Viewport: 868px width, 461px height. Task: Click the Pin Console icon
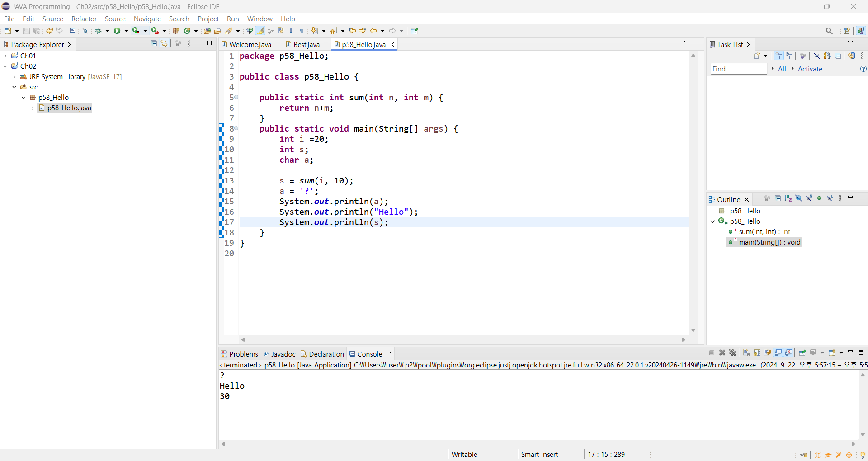(802, 353)
